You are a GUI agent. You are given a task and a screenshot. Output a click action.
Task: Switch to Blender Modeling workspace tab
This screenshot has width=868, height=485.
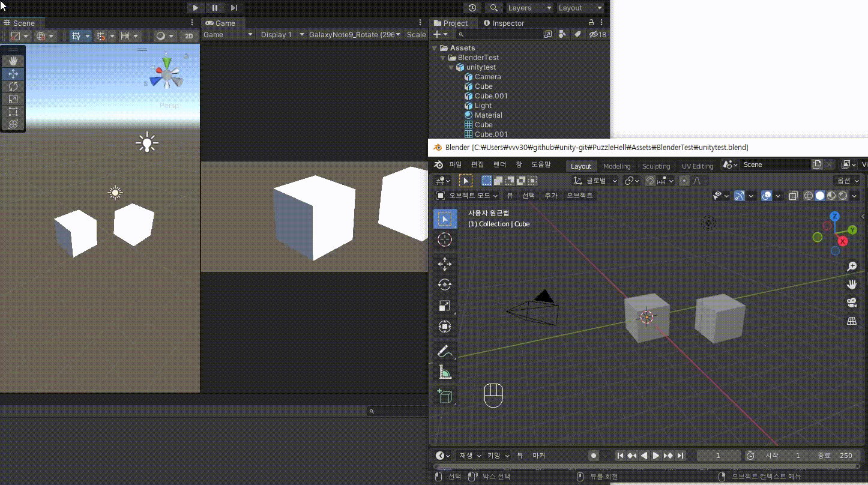(617, 166)
